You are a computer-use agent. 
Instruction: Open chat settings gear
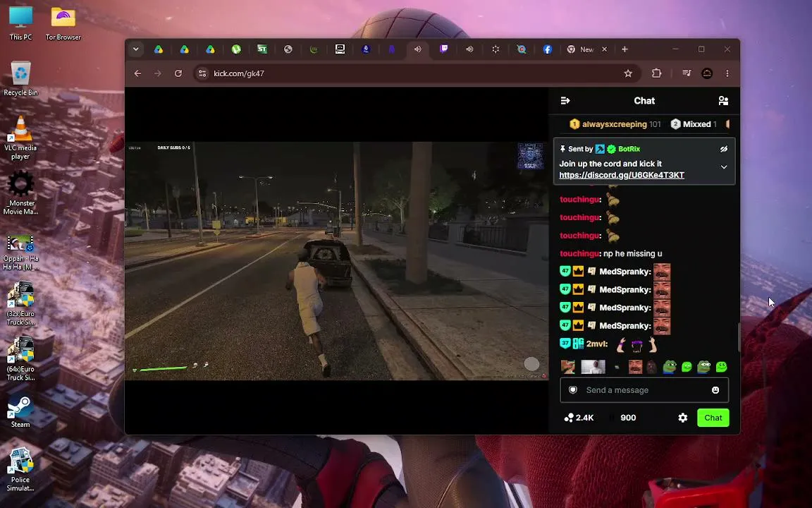point(682,418)
